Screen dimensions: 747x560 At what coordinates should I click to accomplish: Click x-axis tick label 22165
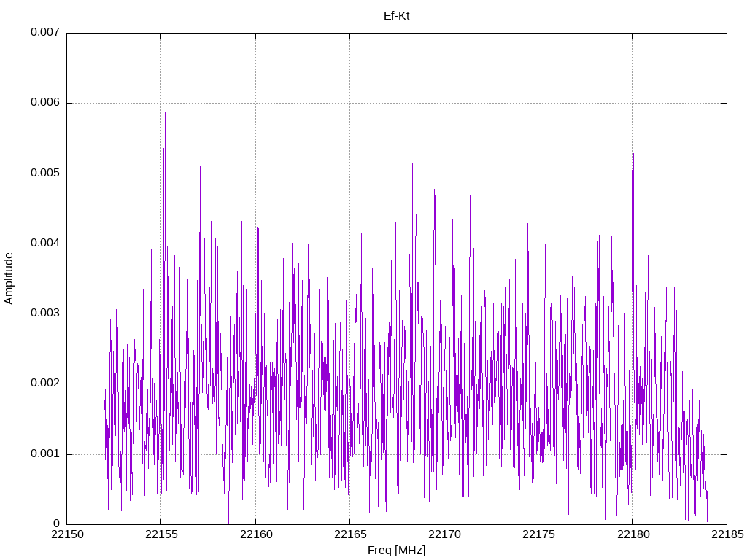pos(350,534)
